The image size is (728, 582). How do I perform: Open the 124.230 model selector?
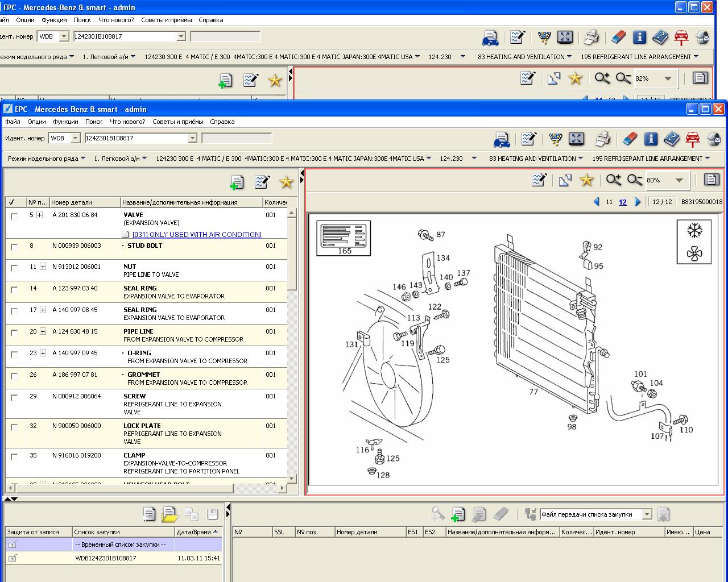(458, 159)
